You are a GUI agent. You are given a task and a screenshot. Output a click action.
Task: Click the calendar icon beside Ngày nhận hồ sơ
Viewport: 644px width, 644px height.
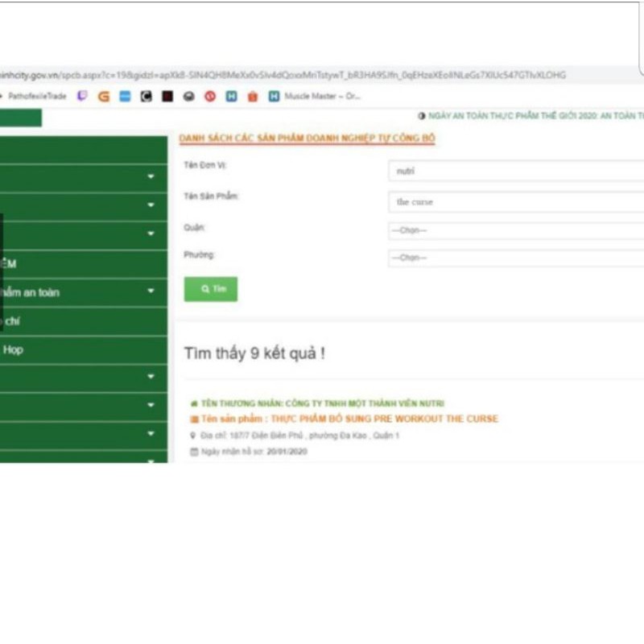[194, 452]
